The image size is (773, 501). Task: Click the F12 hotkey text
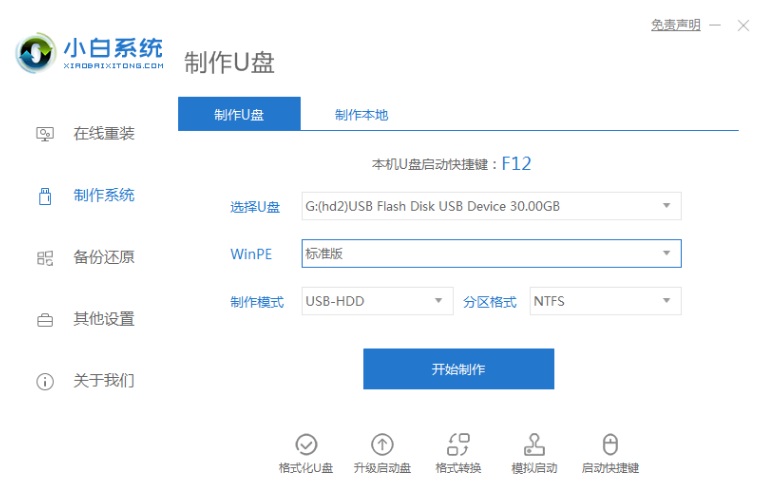516,164
